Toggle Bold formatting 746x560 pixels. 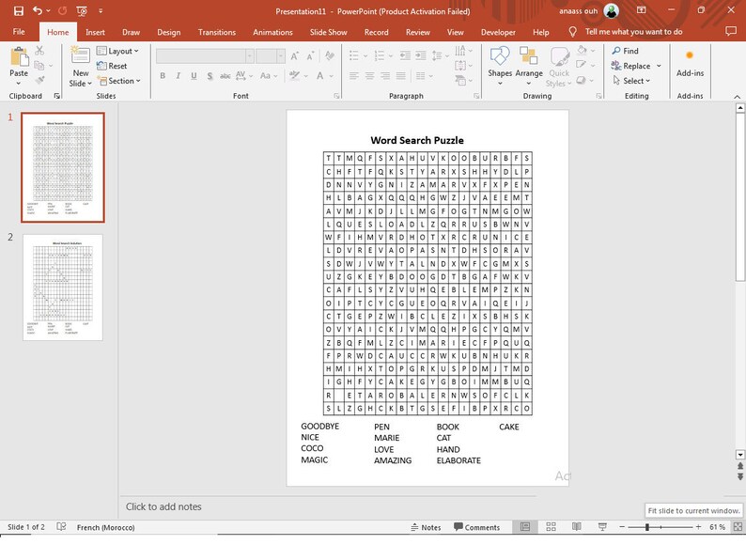click(x=163, y=76)
